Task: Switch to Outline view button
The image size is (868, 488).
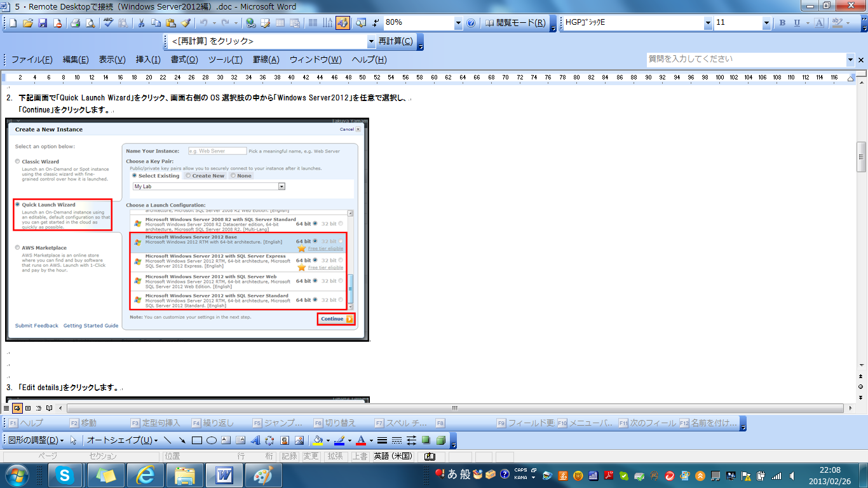Action: tap(39, 408)
